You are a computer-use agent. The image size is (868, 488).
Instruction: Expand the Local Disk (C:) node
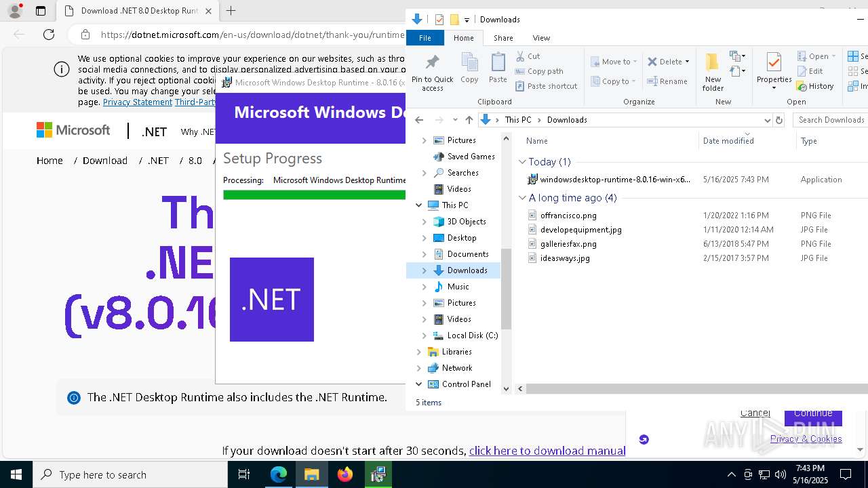click(425, 335)
